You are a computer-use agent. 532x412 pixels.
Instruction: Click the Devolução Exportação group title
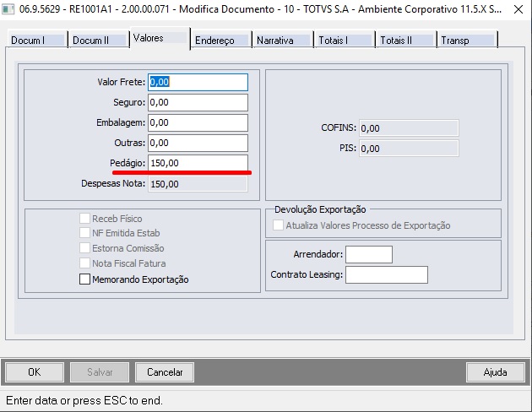tap(320, 209)
